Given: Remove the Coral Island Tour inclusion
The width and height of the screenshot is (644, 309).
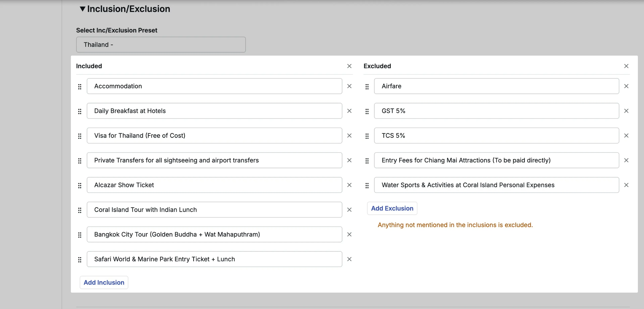Looking at the screenshot, I should 349,210.
